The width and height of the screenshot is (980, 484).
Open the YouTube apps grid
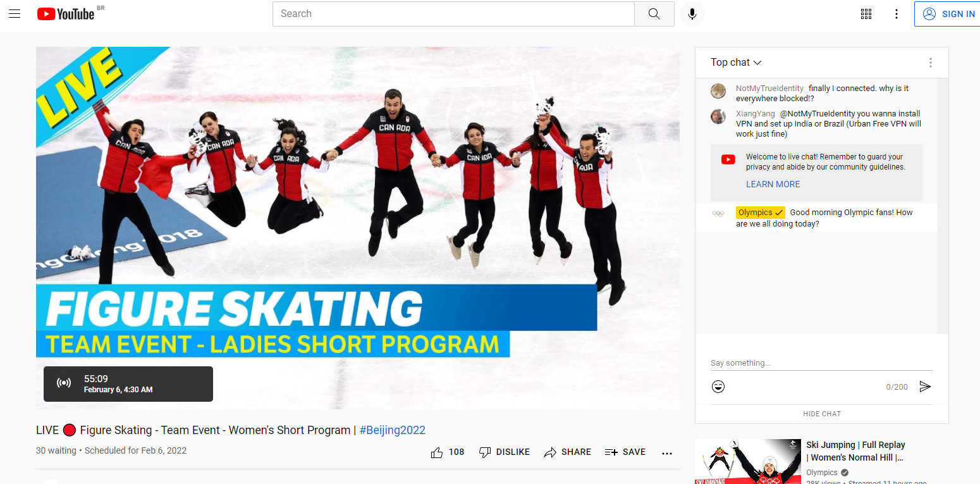tap(866, 14)
